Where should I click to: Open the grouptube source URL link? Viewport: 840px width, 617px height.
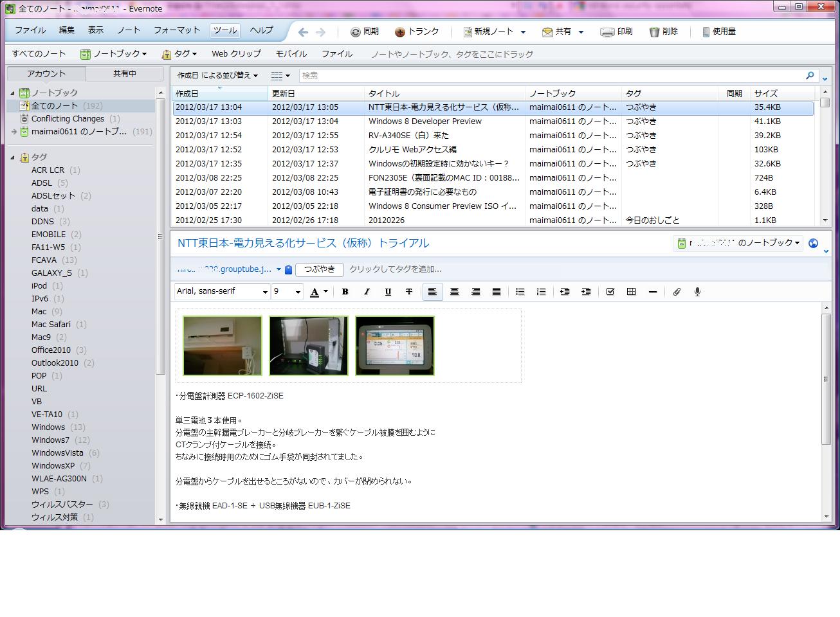coord(224,270)
